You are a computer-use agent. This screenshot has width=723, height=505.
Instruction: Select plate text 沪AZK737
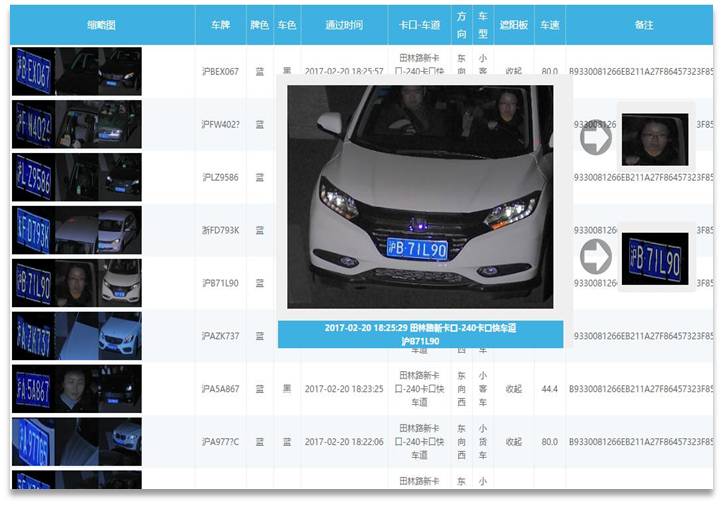coord(220,336)
